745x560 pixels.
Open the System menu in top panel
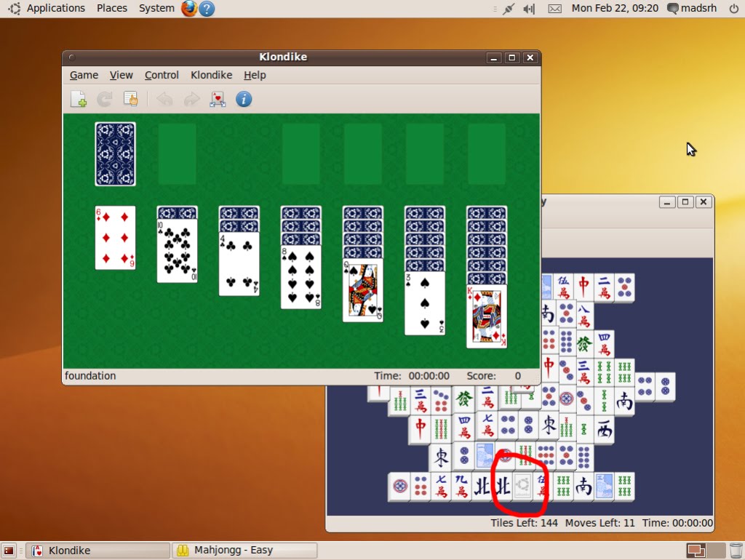(156, 8)
